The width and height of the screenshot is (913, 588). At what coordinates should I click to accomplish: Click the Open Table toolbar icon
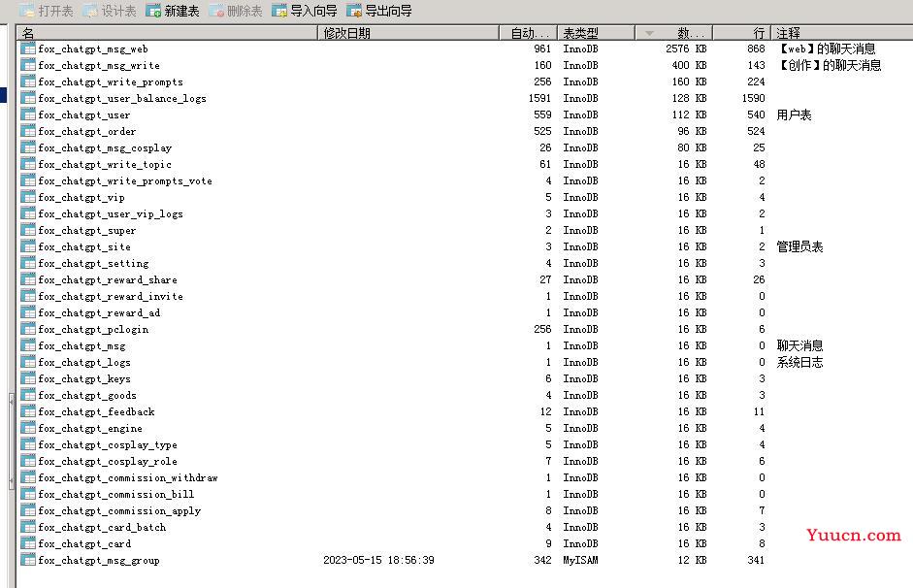coord(26,11)
